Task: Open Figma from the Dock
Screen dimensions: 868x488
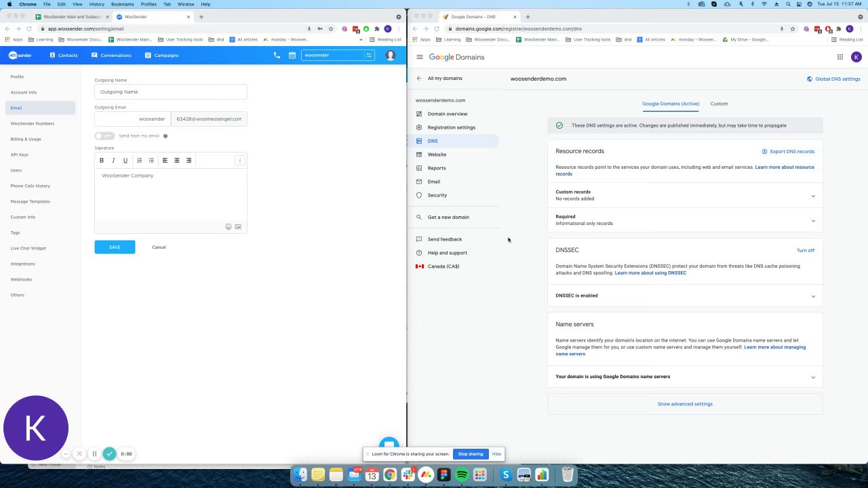Action: coord(444,475)
